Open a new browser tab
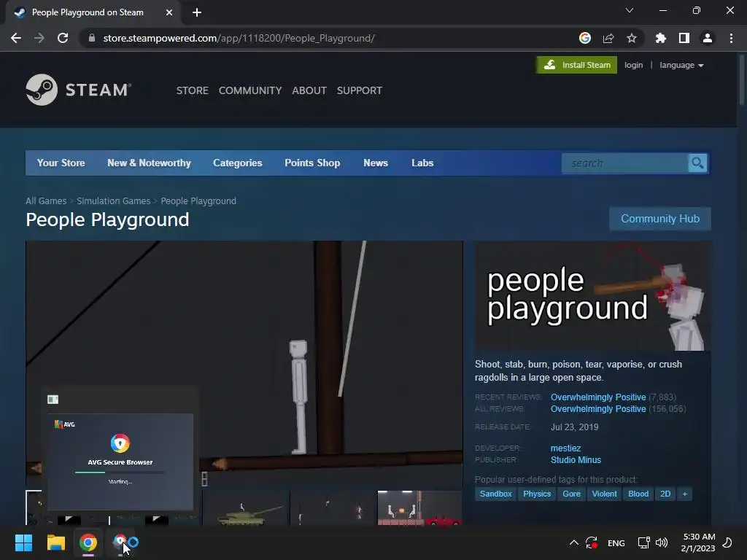The height and width of the screenshot is (560, 747). [197, 13]
